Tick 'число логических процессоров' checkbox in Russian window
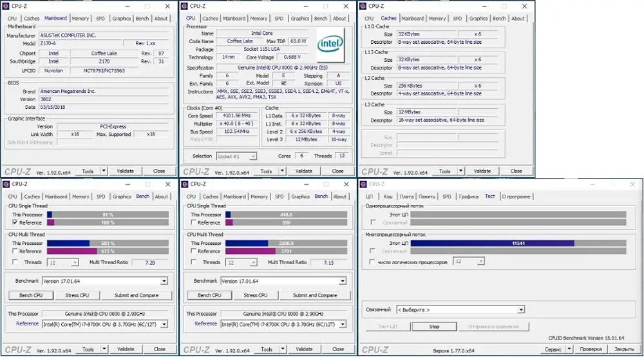644x357 pixels. click(x=372, y=262)
